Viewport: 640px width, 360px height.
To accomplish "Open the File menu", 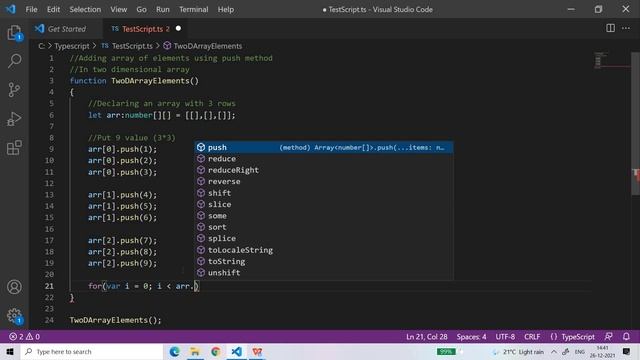I will click(31, 9).
